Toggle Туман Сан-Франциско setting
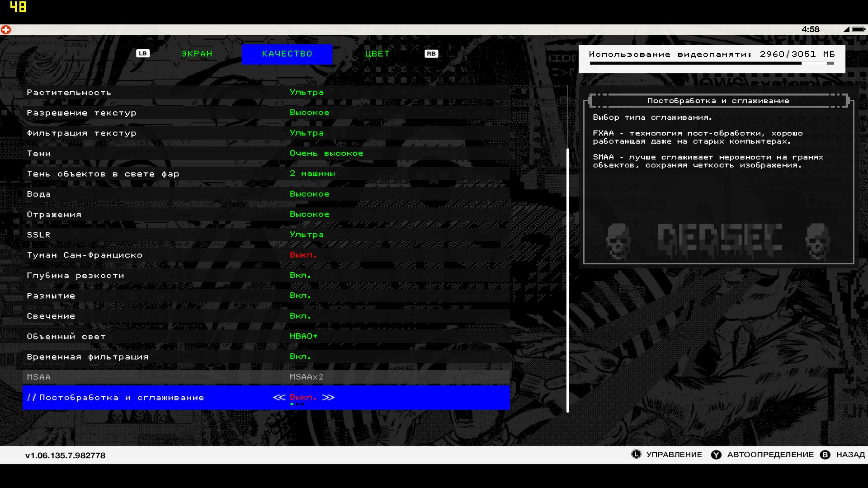This screenshot has height=488, width=868. [303, 255]
